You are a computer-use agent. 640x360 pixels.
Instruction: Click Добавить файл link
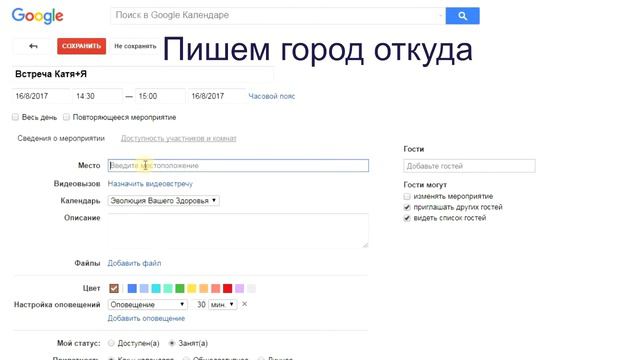pyautogui.click(x=134, y=263)
